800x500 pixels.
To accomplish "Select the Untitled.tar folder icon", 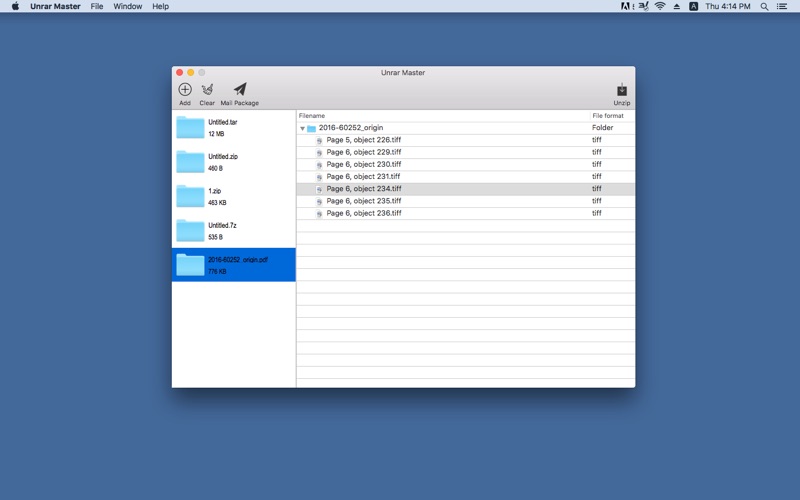I will (x=190, y=128).
